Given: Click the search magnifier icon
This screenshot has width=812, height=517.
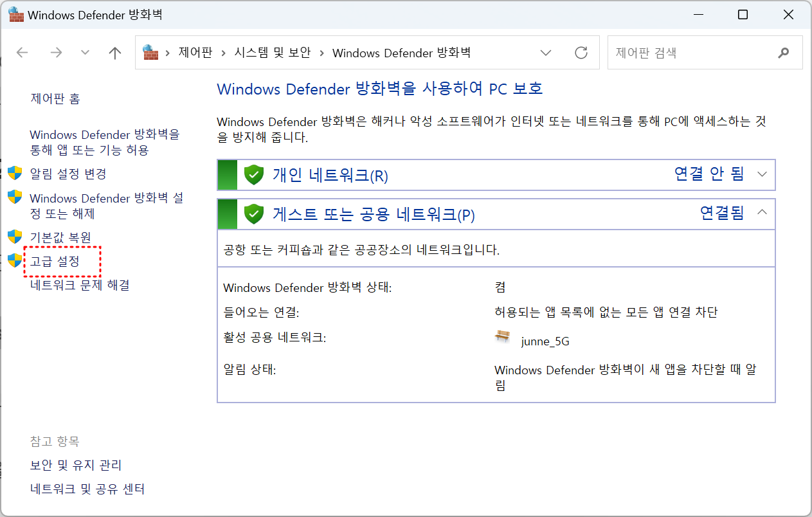Looking at the screenshot, I should [783, 53].
